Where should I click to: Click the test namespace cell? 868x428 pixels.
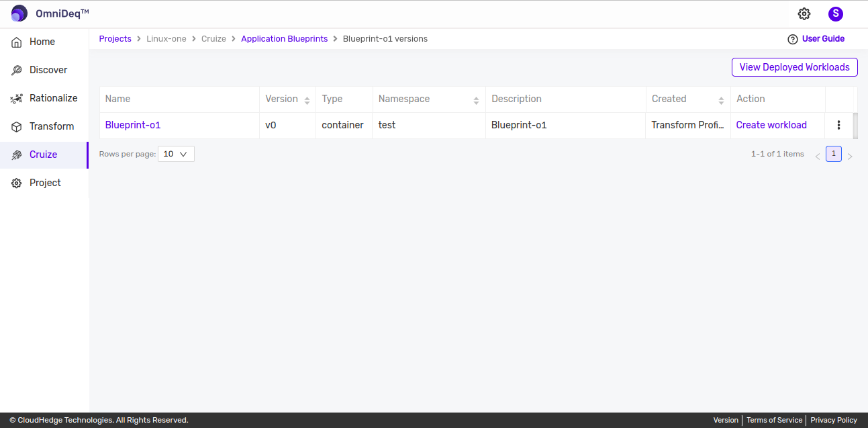(429, 126)
